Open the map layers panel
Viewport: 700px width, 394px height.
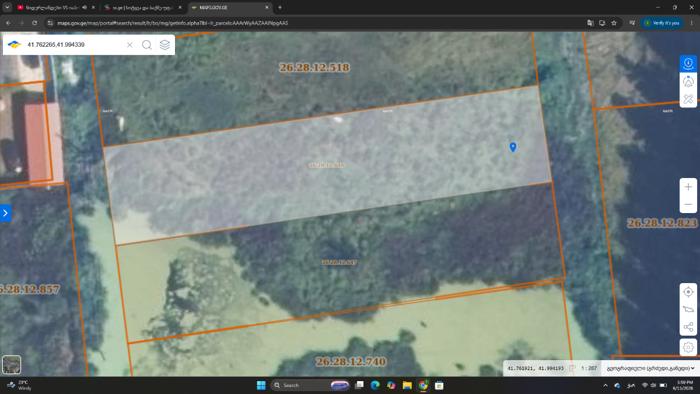(x=165, y=45)
